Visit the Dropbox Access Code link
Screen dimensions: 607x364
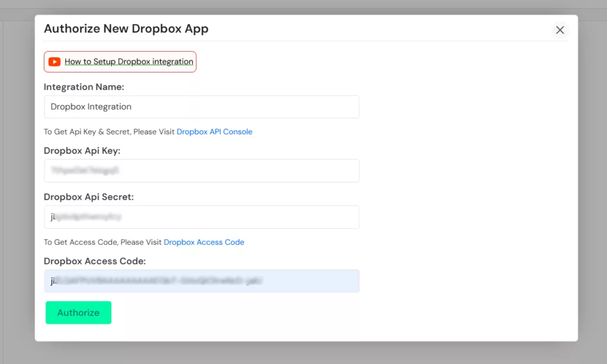[x=204, y=242]
